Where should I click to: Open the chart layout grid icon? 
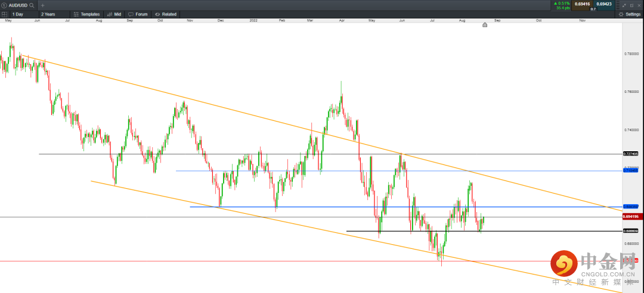click(5, 14)
